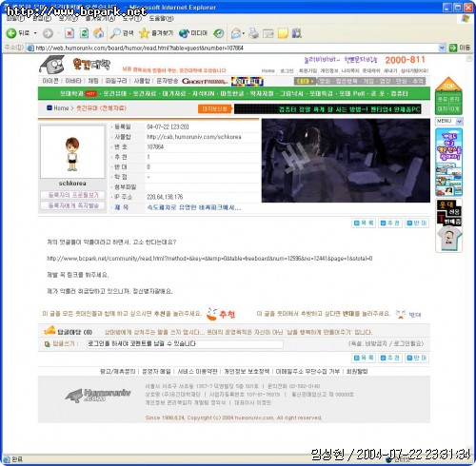476x466 pixels.
Task: Click the 등록자의 프로필보기 button
Action: tap(73, 195)
